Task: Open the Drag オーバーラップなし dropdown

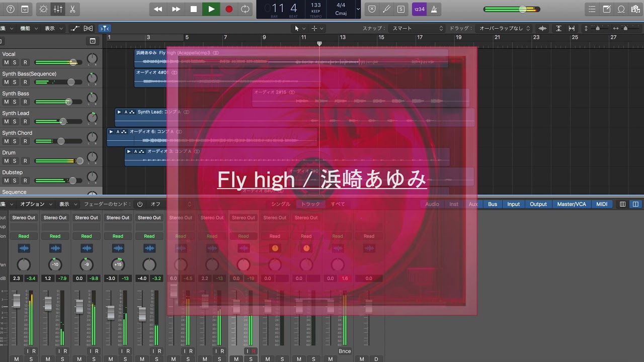Action: click(x=505, y=29)
